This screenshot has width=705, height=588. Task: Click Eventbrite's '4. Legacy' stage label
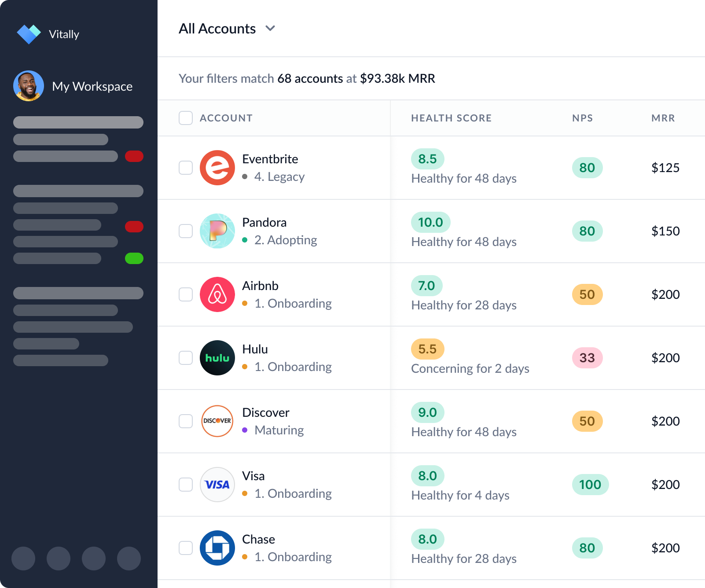point(279,176)
